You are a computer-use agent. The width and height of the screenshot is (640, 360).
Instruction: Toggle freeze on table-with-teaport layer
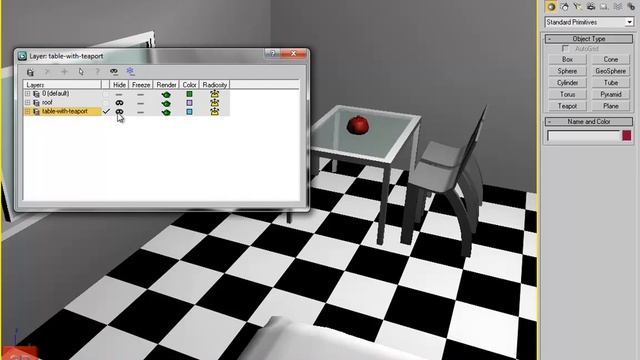(x=141, y=112)
